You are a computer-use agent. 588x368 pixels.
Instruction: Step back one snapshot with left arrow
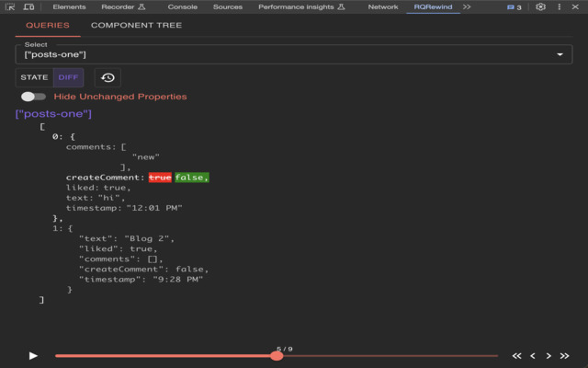[533, 356]
